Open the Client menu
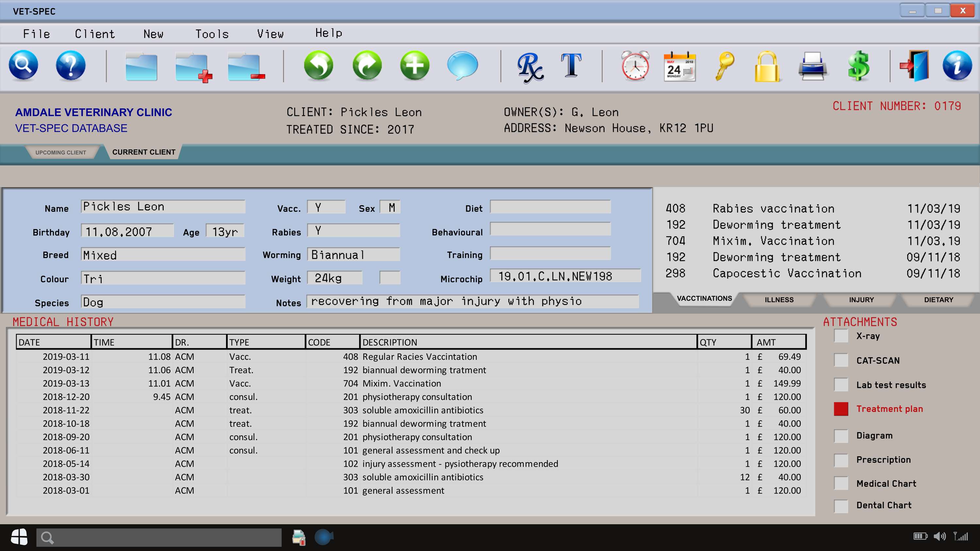 tap(95, 34)
